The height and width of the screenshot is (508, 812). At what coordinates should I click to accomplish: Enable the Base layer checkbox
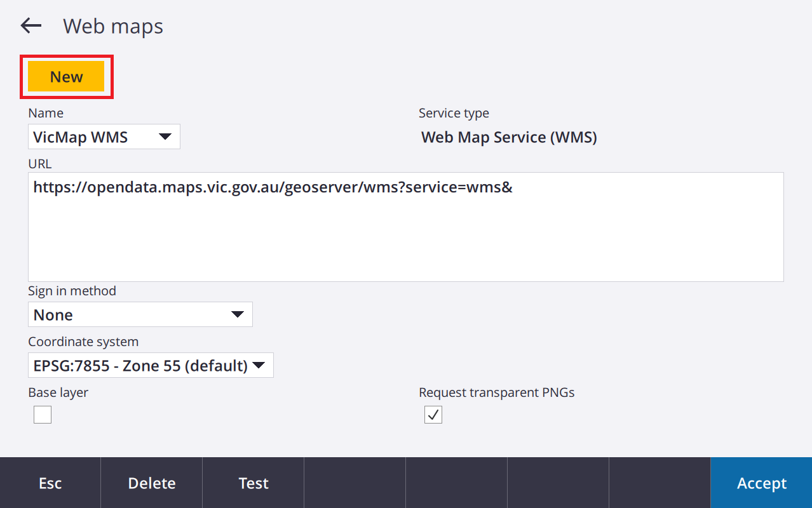tap(43, 415)
